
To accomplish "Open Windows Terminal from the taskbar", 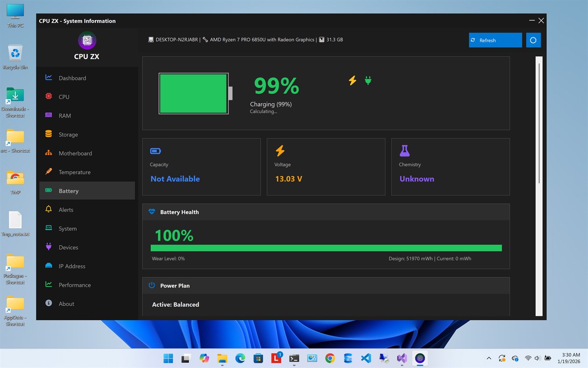I will (x=294, y=358).
